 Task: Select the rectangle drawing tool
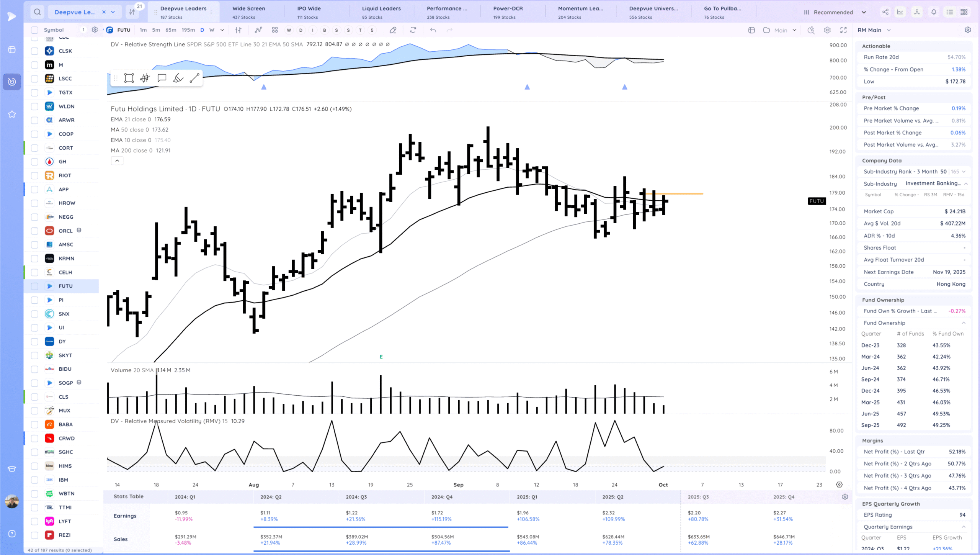[129, 78]
